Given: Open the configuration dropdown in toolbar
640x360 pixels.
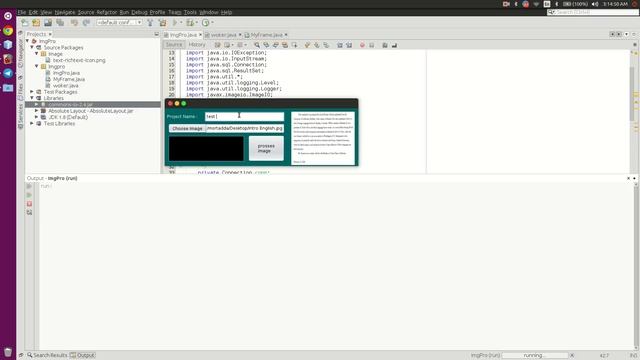Looking at the screenshot, I should coord(139,23).
